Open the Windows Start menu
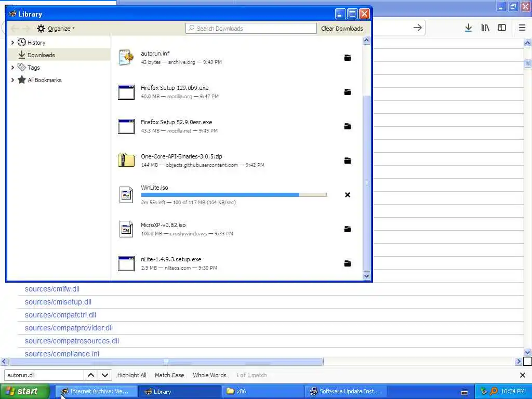Image resolution: width=532 pixels, height=399 pixels. point(25,392)
